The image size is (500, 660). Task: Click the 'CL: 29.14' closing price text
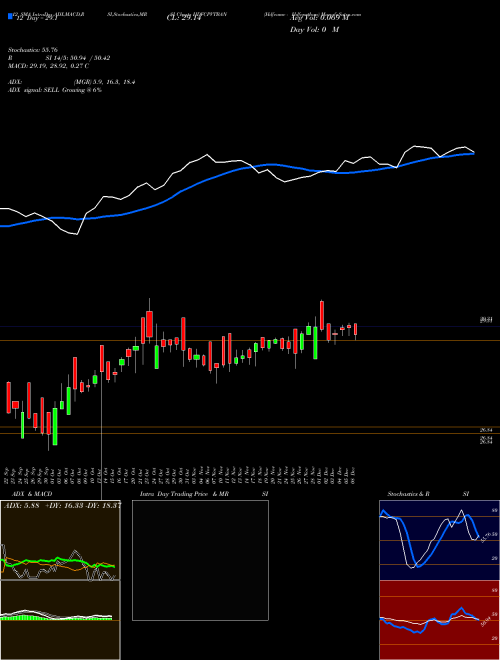[185, 19]
